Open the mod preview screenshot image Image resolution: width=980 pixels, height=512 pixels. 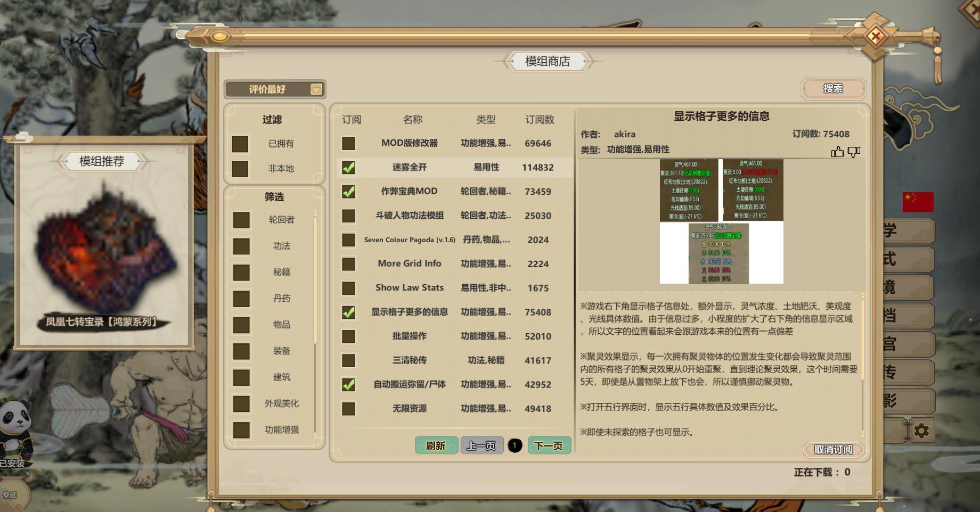721,221
